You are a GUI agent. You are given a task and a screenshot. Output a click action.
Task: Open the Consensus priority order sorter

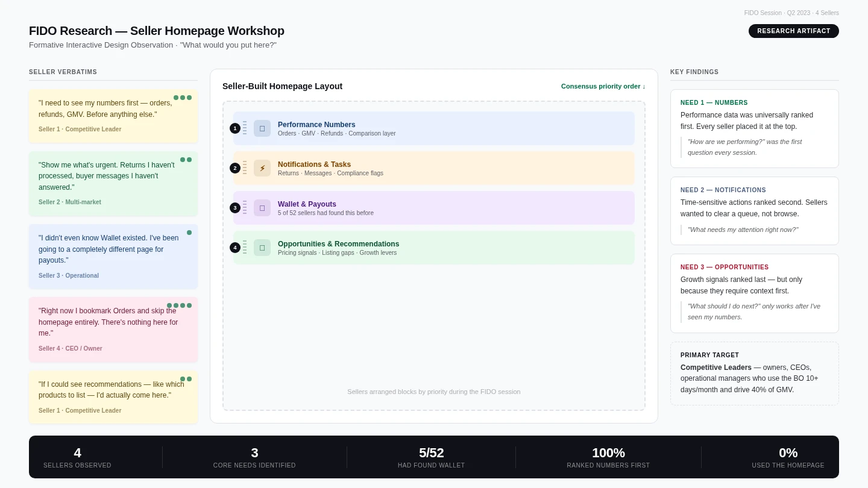pos(602,86)
